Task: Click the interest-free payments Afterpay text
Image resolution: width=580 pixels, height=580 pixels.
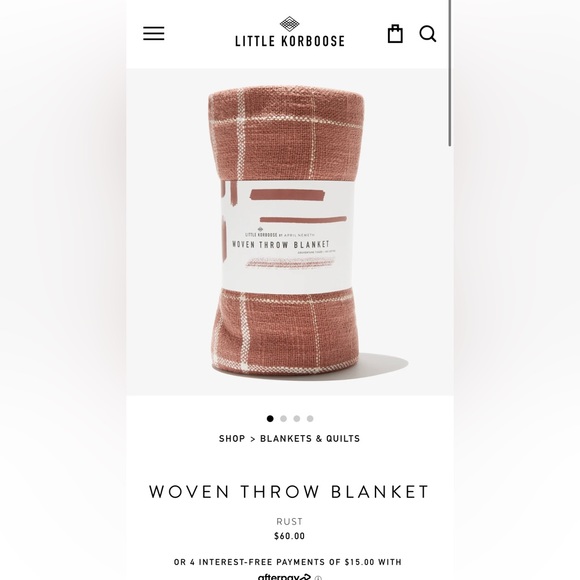Action: 288,562
